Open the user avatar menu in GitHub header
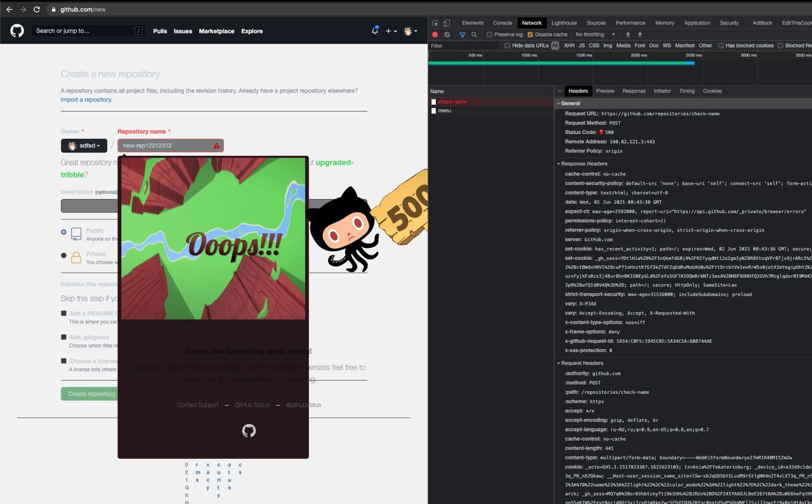812x504 pixels. 410,31
